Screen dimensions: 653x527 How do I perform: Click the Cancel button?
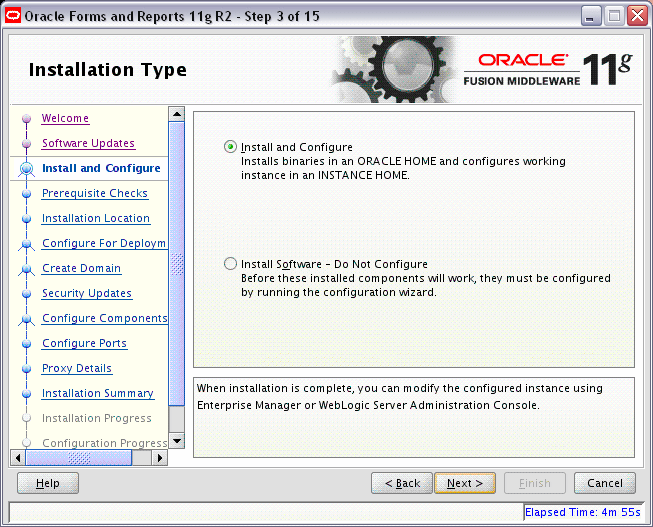(605, 483)
